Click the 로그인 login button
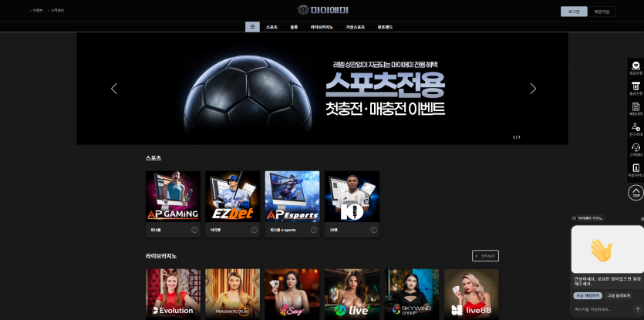This screenshot has width=644, height=320. pos(574,12)
